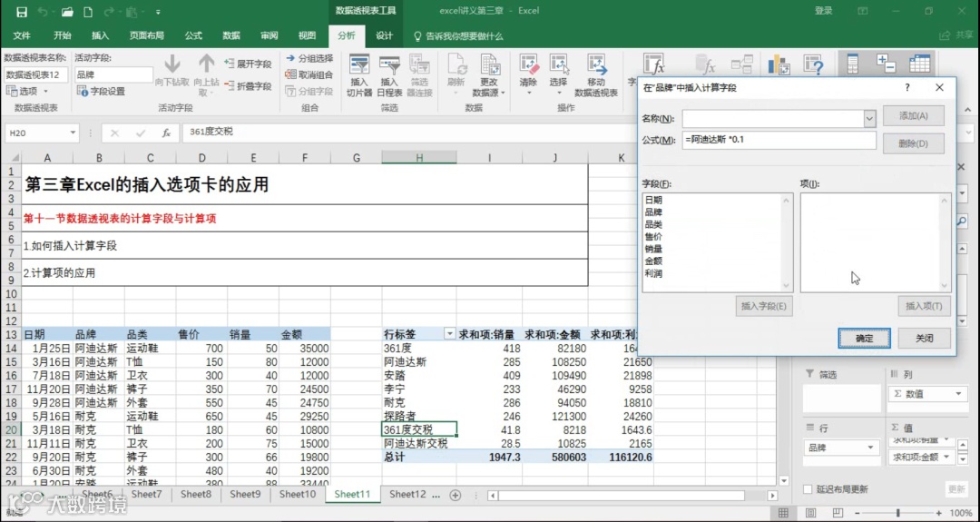Open the Name Box dropdown arrow

click(73, 133)
